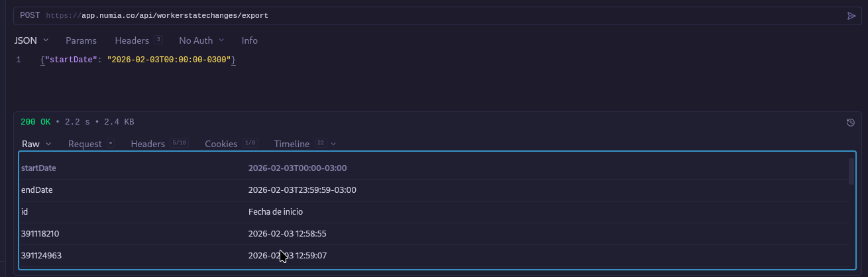This screenshot has height=277, width=868.
Task: Open the response Headers tab
Action: [148, 144]
